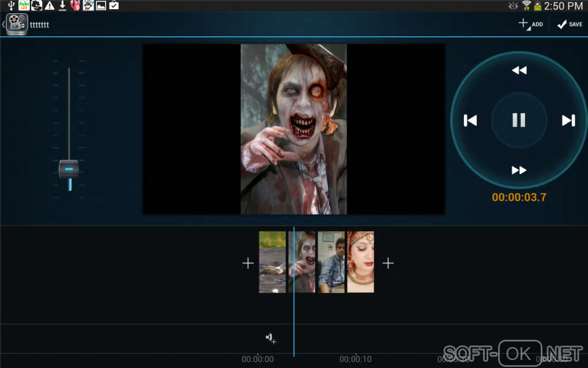Open the panda face notification icon
Screen dimensions: 588x368
pyautogui.click(x=89, y=5)
